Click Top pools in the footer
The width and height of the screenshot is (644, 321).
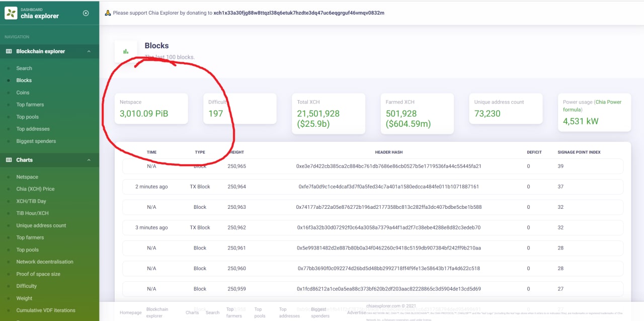tap(260, 312)
